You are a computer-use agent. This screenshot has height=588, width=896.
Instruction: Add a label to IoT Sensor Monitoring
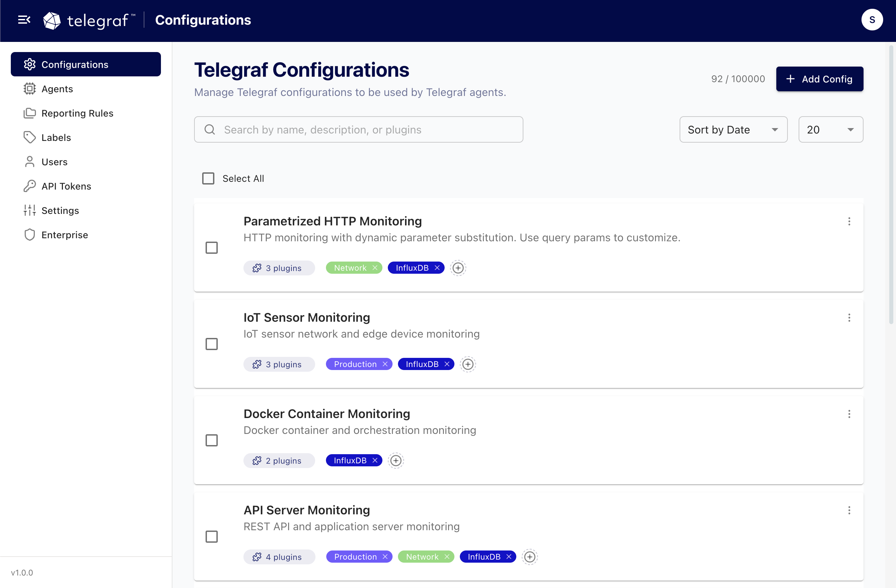click(468, 364)
